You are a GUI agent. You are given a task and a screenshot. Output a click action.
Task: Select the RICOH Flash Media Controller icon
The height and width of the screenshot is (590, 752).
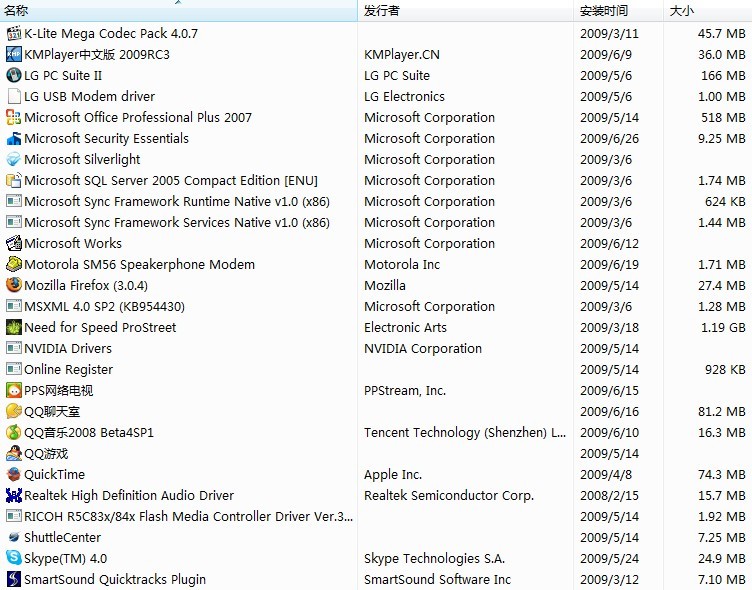(14, 517)
